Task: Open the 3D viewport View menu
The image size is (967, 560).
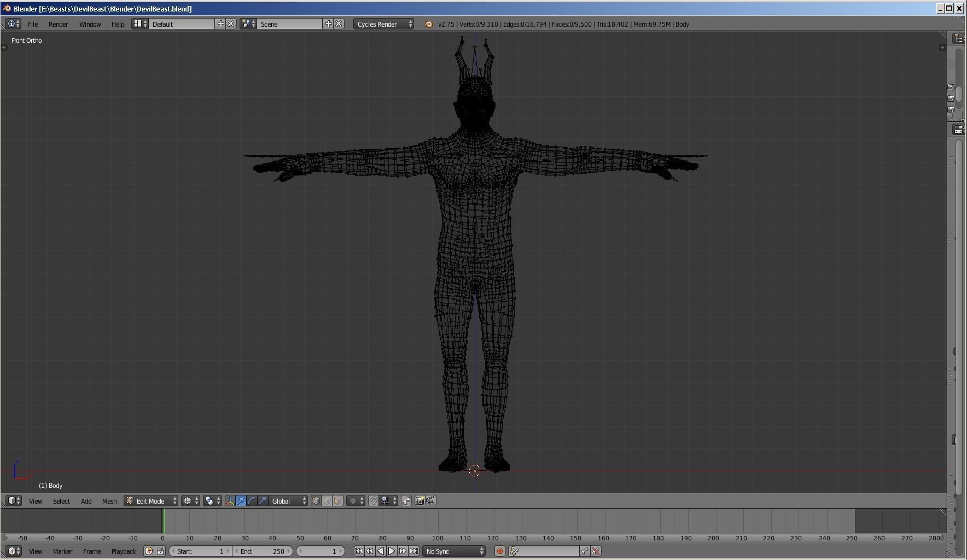Action: click(x=36, y=501)
